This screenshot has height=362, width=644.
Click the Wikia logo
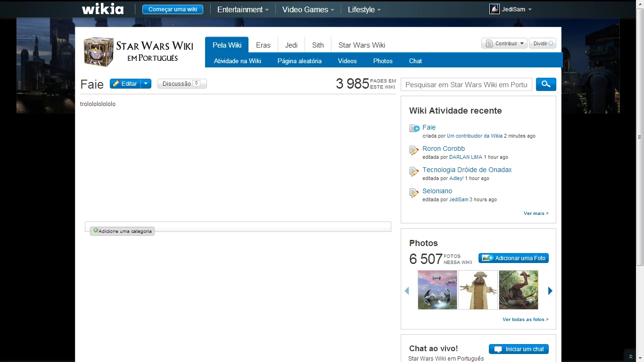(103, 9)
